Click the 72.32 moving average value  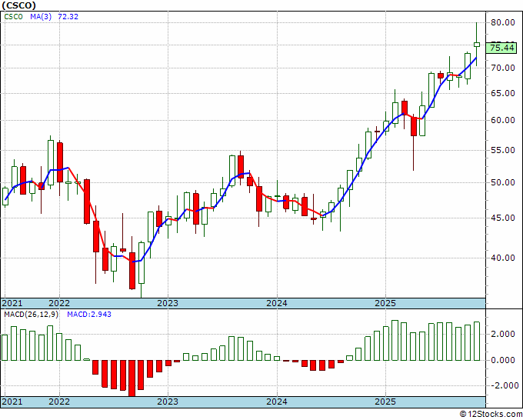coord(68,17)
